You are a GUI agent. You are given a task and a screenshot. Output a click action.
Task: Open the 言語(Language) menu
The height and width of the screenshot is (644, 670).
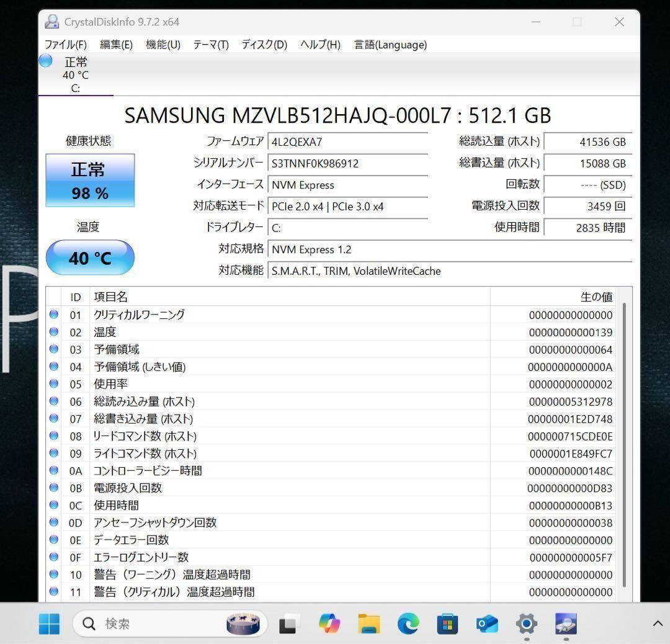point(390,45)
